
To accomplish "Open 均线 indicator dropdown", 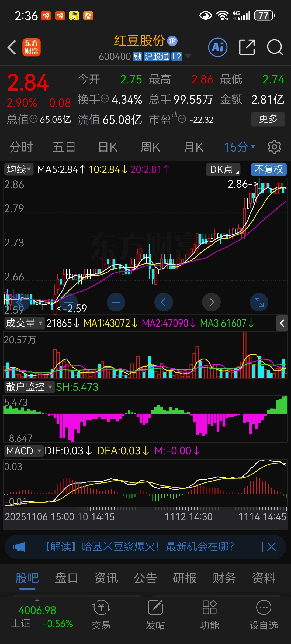I will point(19,169).
